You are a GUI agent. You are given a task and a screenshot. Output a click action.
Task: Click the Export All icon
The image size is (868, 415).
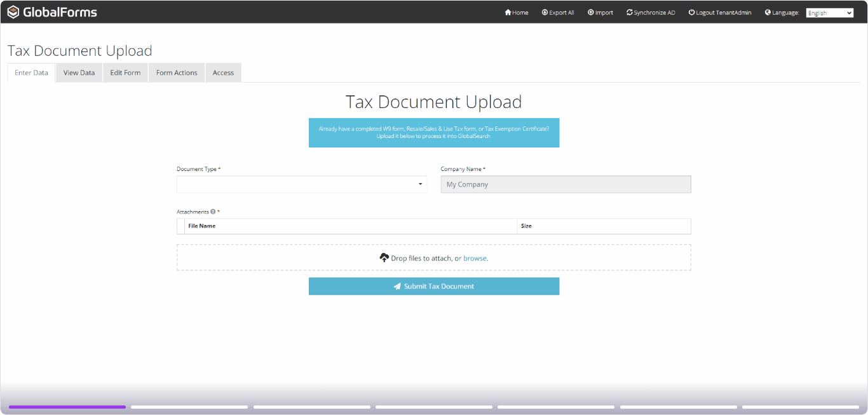pos(545,12)
